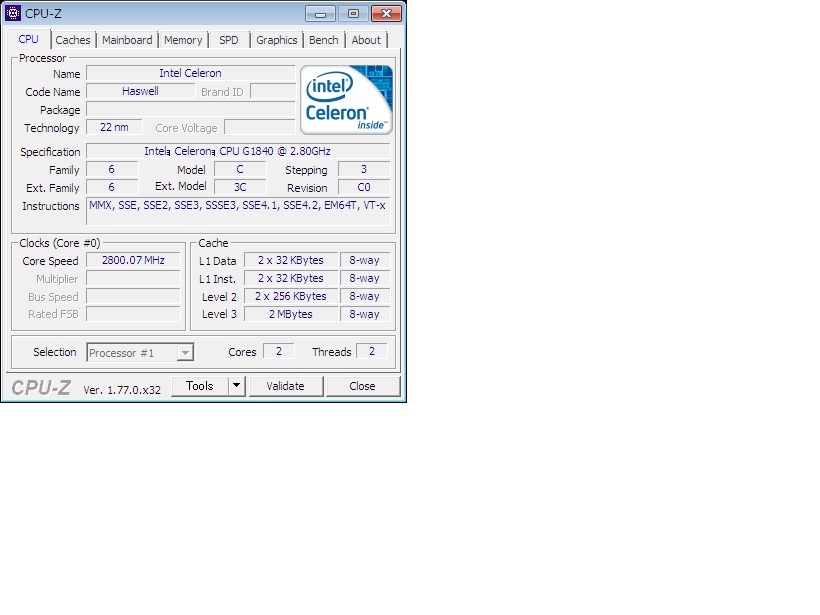This screenshot has height=615, width=820.
Task: Click the empty Rated FSB field
Action: pos(133,314)
